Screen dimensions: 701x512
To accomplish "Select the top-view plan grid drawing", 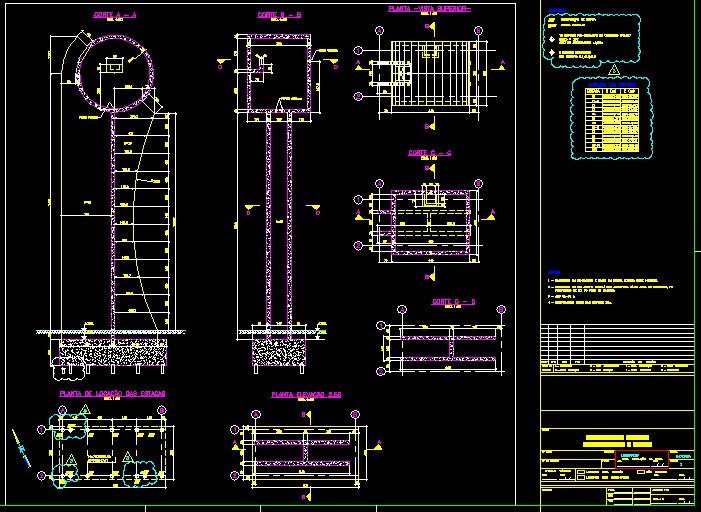I will [x=431, y=70].
